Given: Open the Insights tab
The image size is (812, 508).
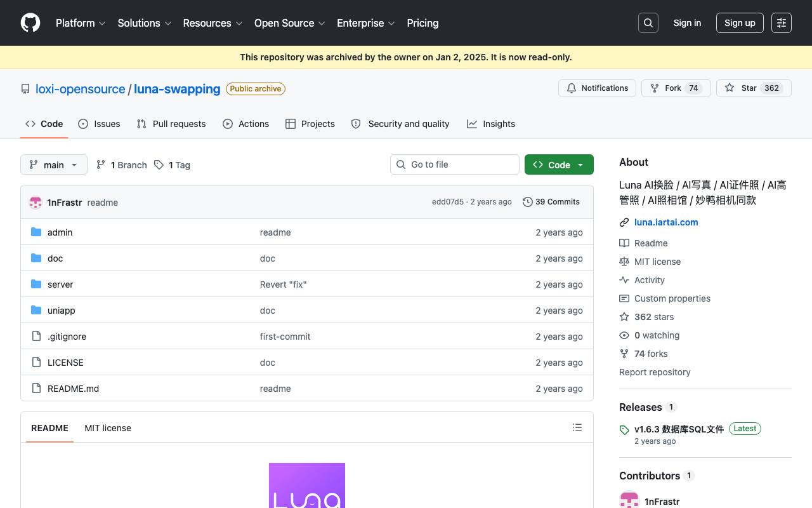Looking at the screenshot, I should coord(491,124).
